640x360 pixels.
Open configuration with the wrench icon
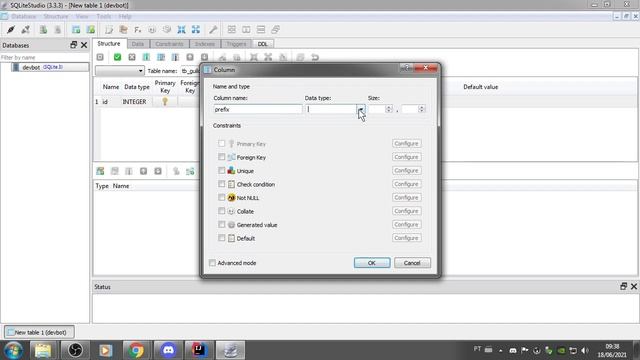[x=213, y=29]
